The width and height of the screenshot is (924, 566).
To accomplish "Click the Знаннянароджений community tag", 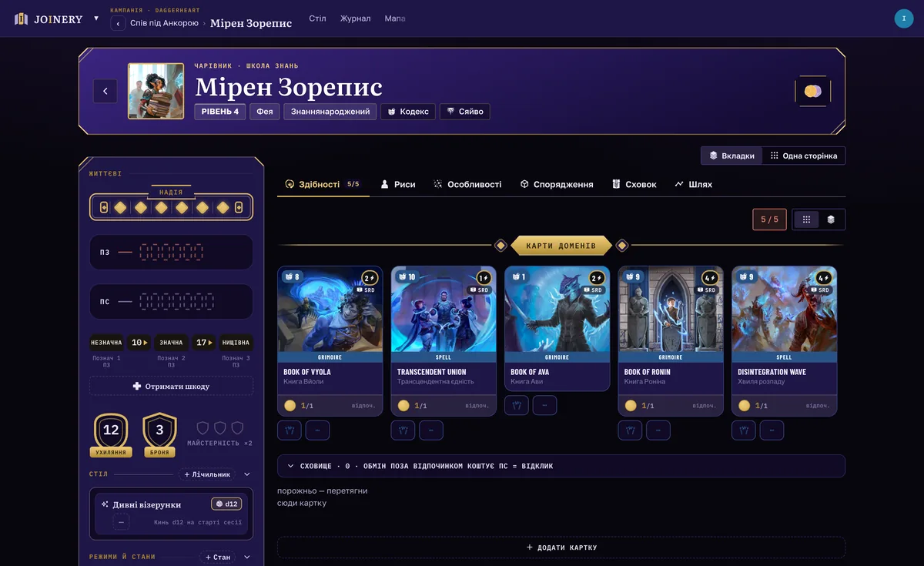I will click(x=330, y=112).
